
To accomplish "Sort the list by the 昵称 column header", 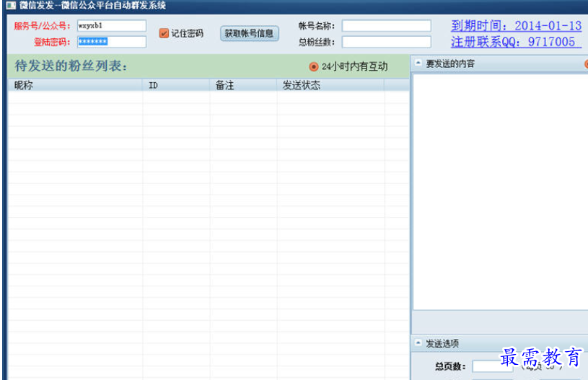I will click(75, 85).
